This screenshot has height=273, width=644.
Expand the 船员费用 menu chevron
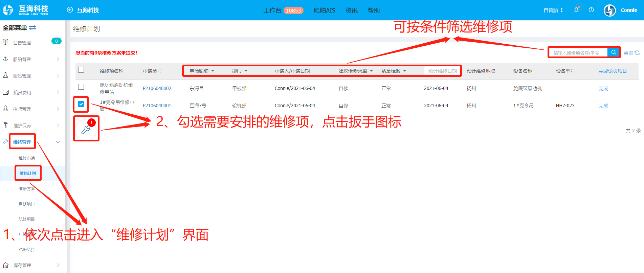point(58,92)
